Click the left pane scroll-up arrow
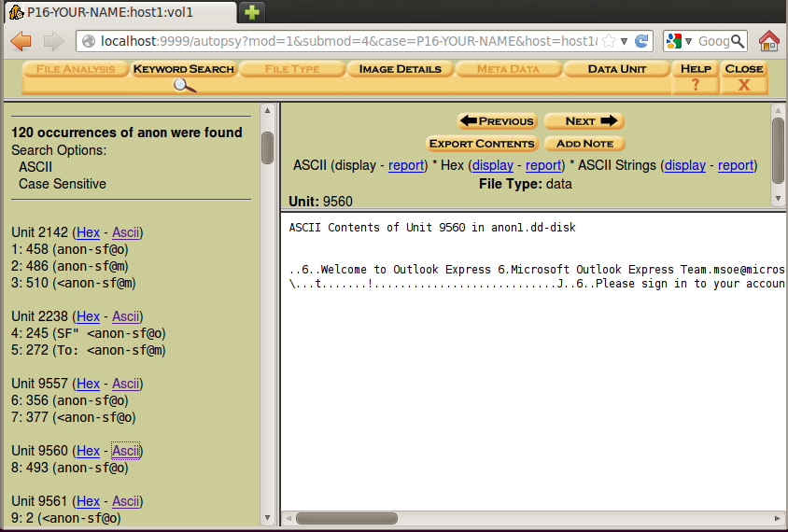The image size is (788, 532). tap(267, 110)
